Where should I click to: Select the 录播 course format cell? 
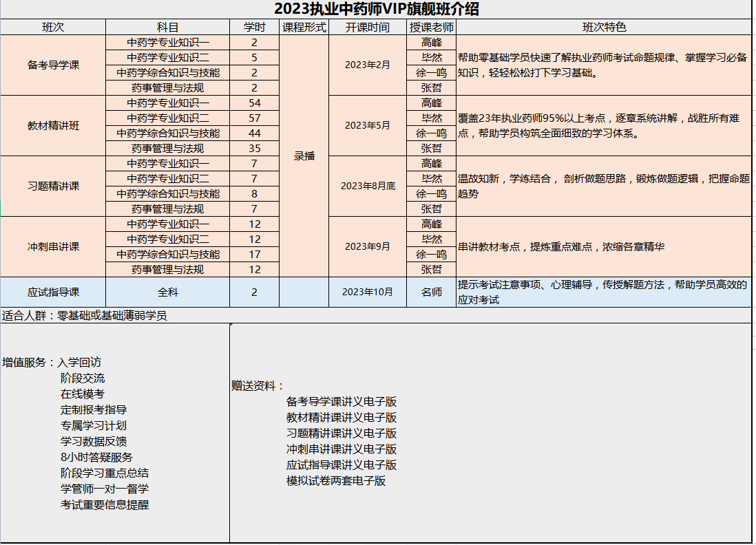pos(304,156)
